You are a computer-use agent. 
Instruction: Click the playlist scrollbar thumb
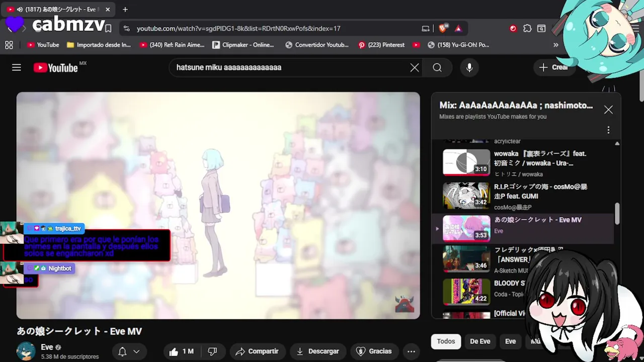(x=617, y=213)
